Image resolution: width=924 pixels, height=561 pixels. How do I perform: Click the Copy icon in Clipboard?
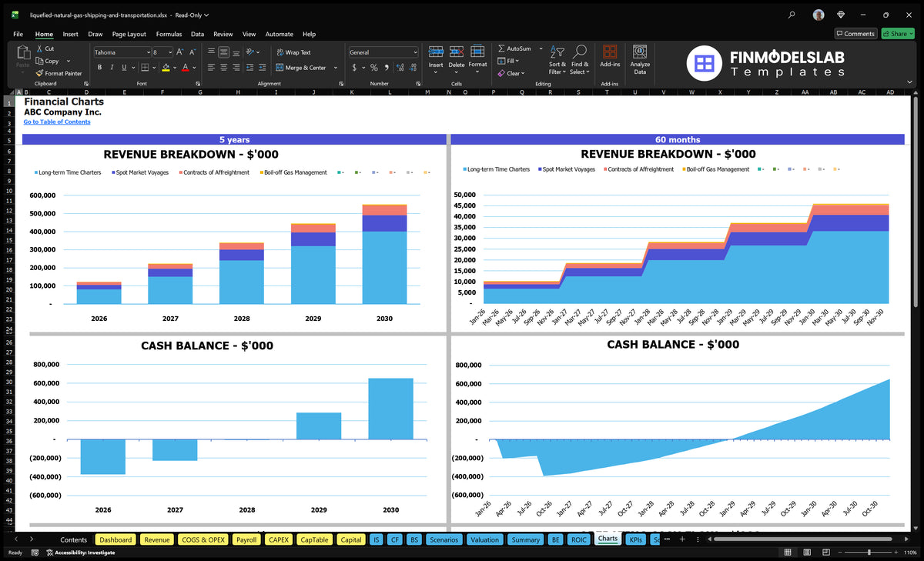coord(39,61)
